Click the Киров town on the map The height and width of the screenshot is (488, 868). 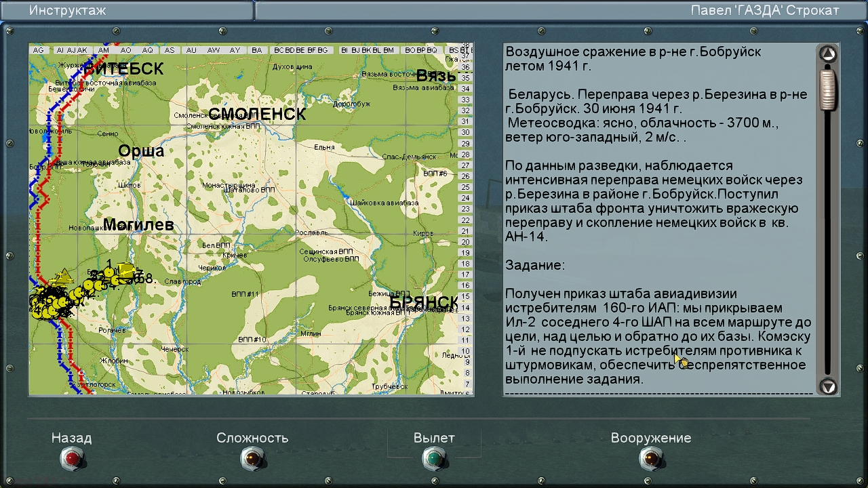423,233
